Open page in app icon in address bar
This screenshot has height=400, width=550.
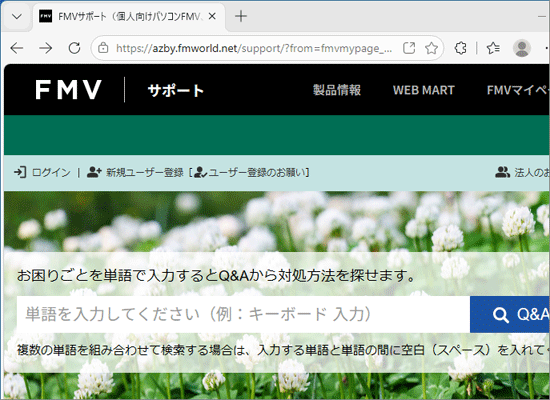coord(409,48)
